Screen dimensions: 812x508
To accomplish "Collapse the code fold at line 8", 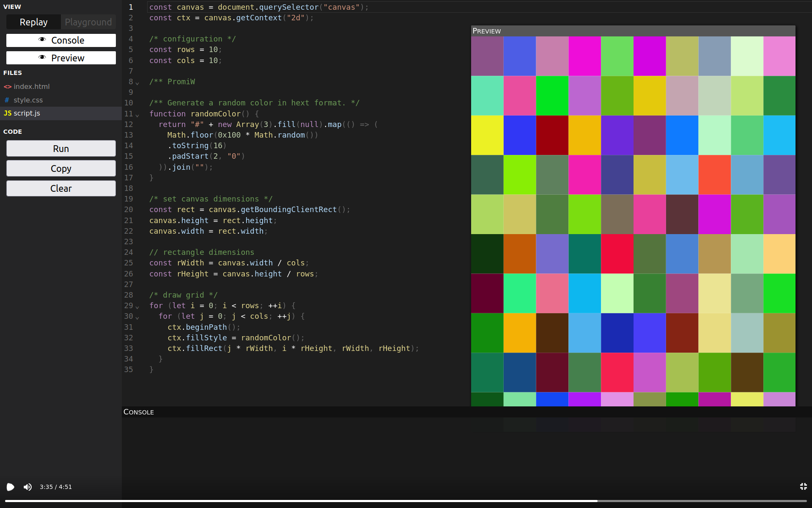I will pos(137,82).
